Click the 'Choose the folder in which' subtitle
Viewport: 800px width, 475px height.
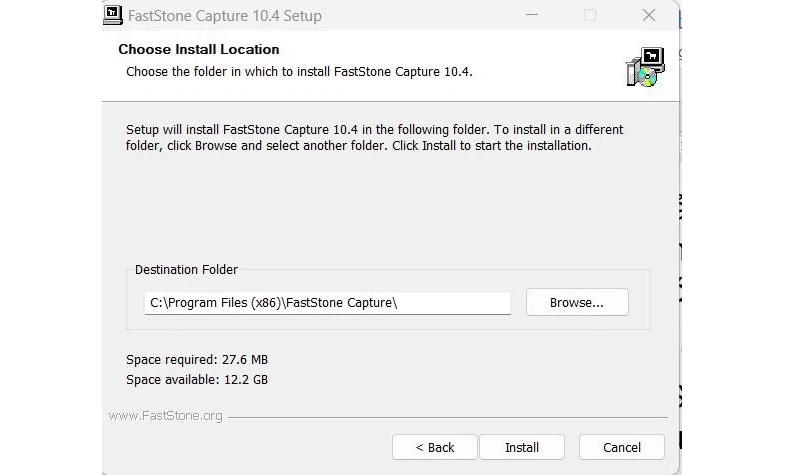(x=299, y=72)
